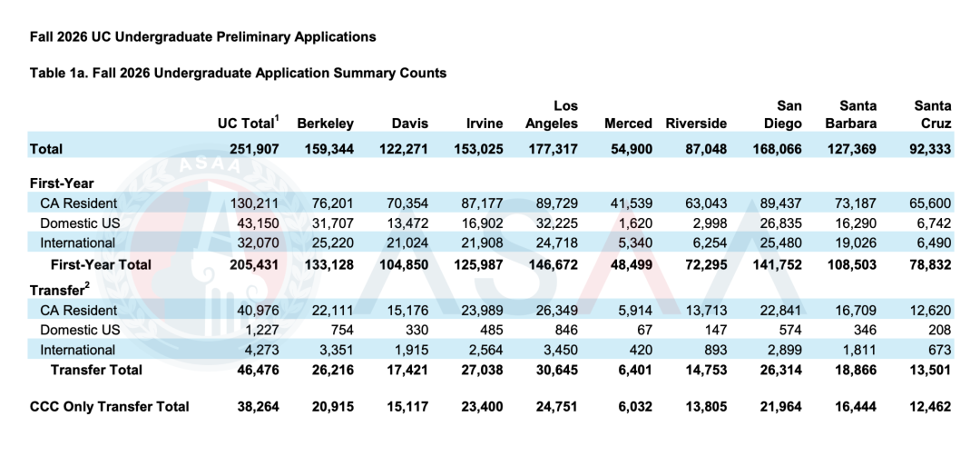This screenshot has height=456, width=980.
Task: Select Merced Domestic US transfer value 67
Action: tap(642, 330)
